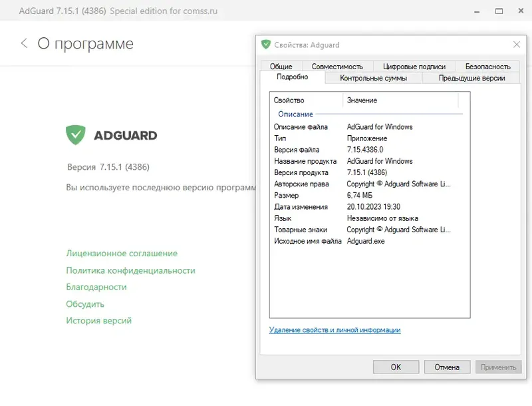Open Удаление свойств и личной информации link
Screen dimensions: 532x406
335,329
